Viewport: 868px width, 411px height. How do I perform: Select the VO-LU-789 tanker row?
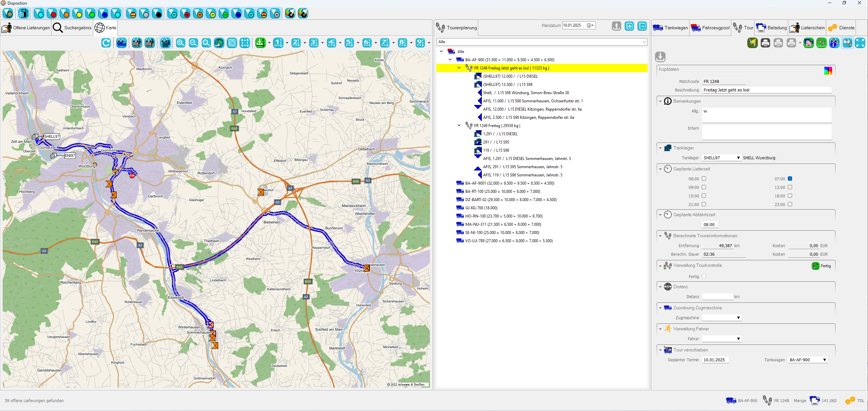[504, 241]
